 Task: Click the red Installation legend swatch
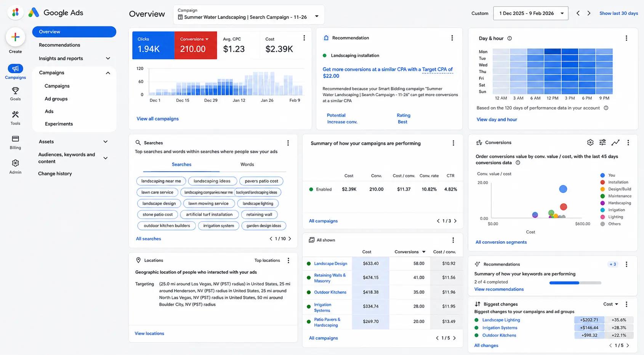(602, 182)
